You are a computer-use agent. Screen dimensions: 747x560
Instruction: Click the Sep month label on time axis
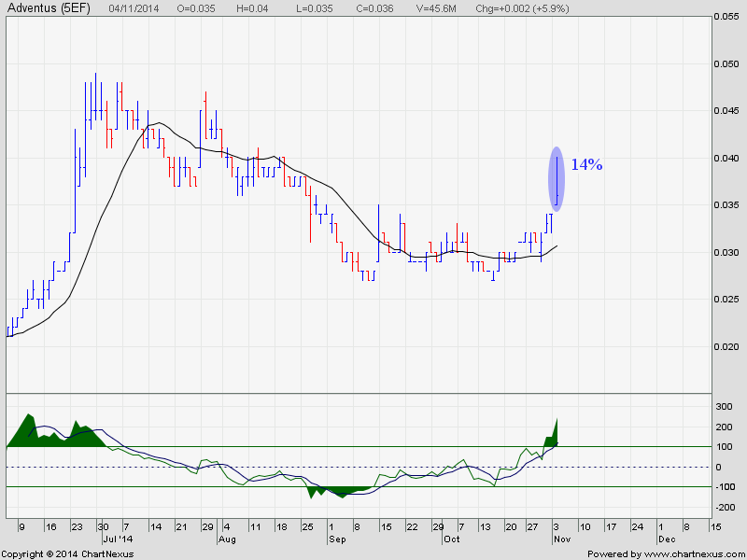(337, 539)
